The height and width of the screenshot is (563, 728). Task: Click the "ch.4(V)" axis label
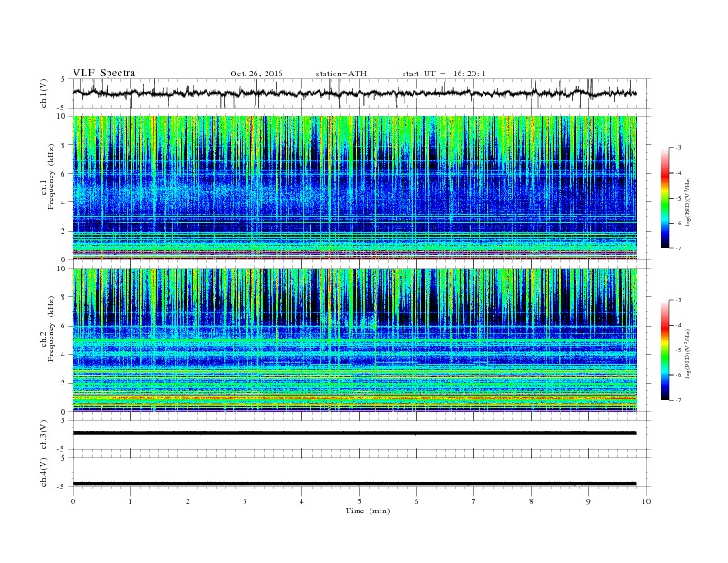pyautogui.click(x=44, y=472)
